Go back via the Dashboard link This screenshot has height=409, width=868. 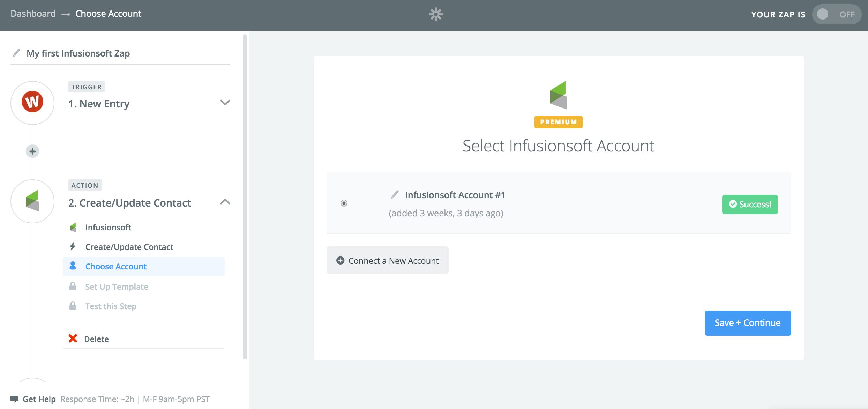33,14
